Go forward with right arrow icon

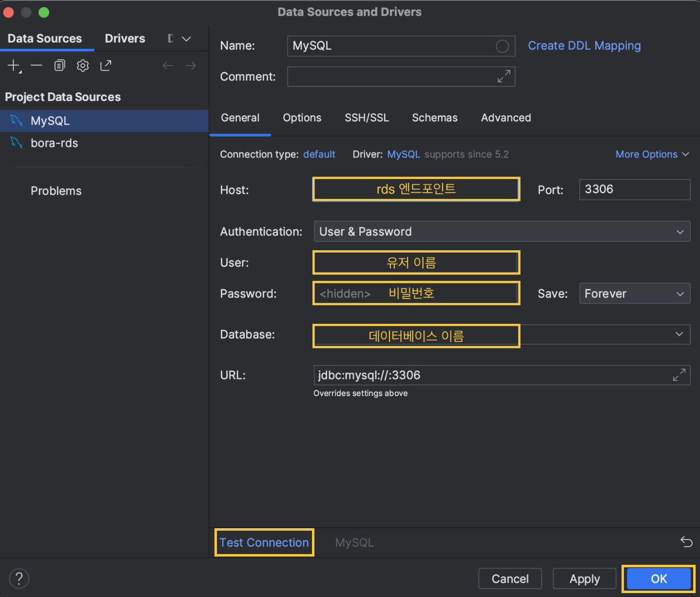[x=191, y=65]
